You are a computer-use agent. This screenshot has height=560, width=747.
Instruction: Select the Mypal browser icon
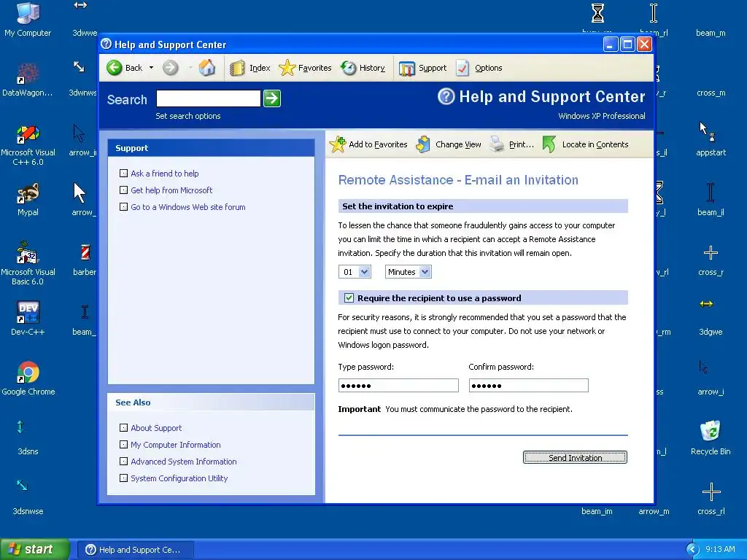click(x=28, y=199)
